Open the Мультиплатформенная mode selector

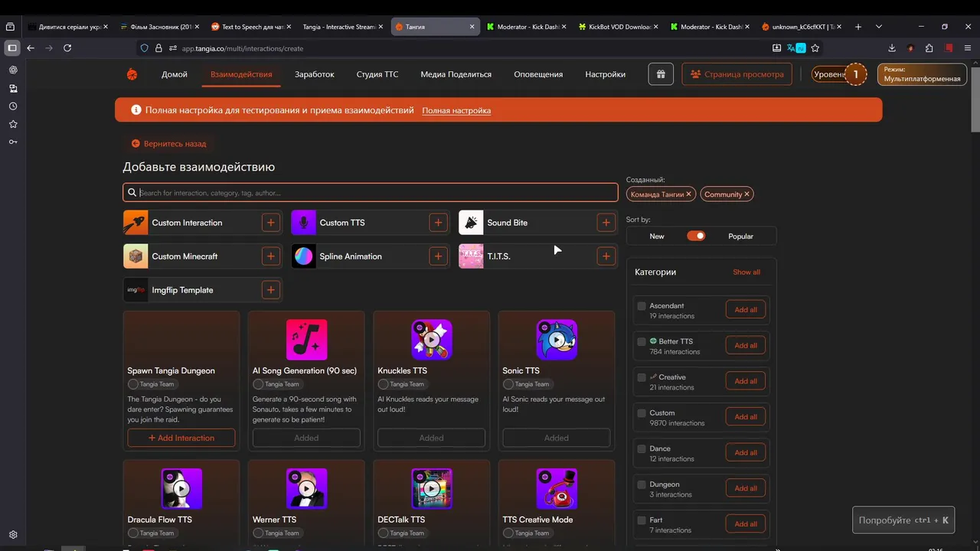click(922, 74)
